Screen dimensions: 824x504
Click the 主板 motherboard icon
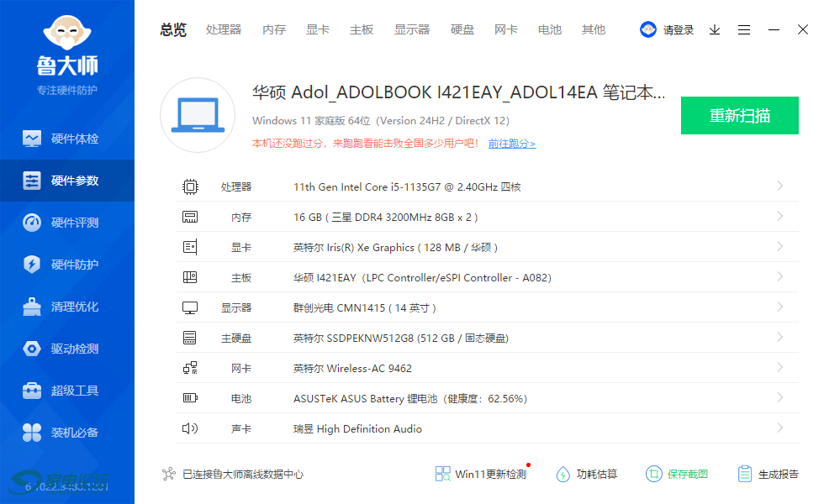point(190,277)
